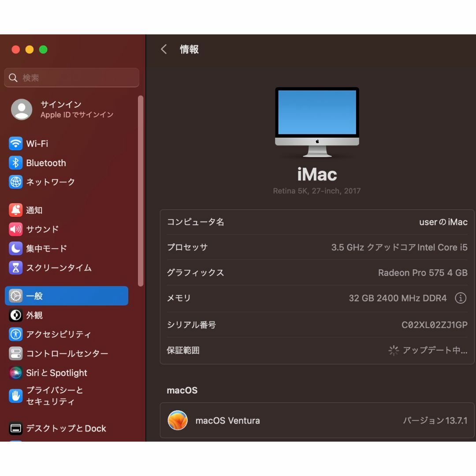Click the back chevron next to 情報

(x=164, y=49)
